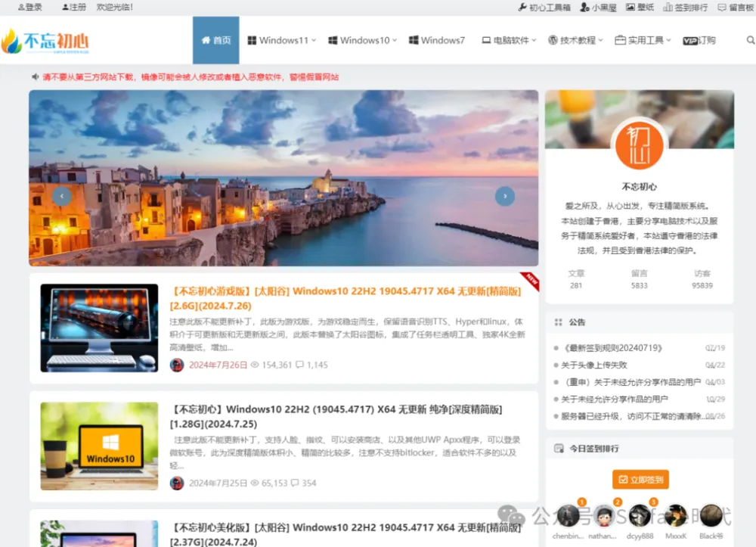
Task: Open 《最新签到规则20240719》 announcement
Action: pos(612,348)
